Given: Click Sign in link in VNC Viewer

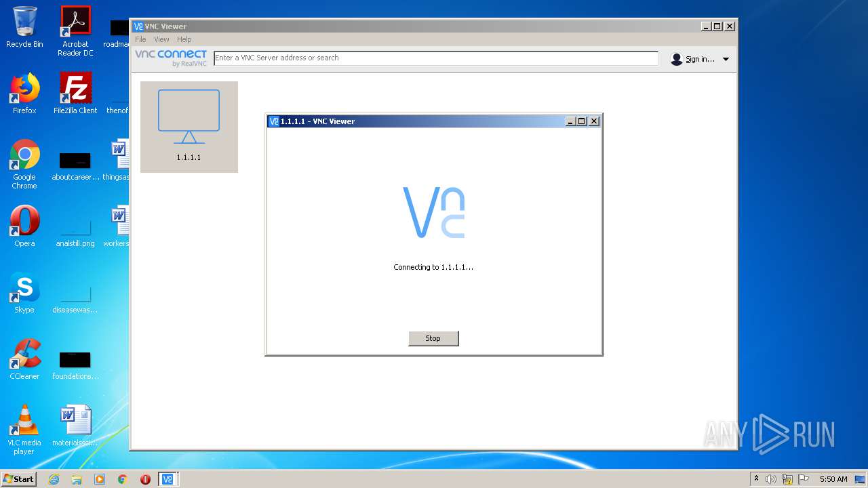Looking at the screenshot, I should click(700, 59).
